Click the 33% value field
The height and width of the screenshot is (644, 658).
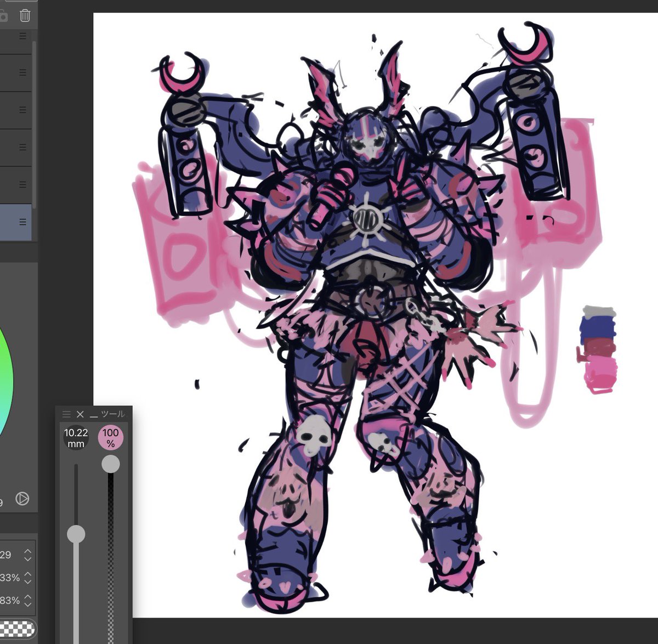[10, 578]
